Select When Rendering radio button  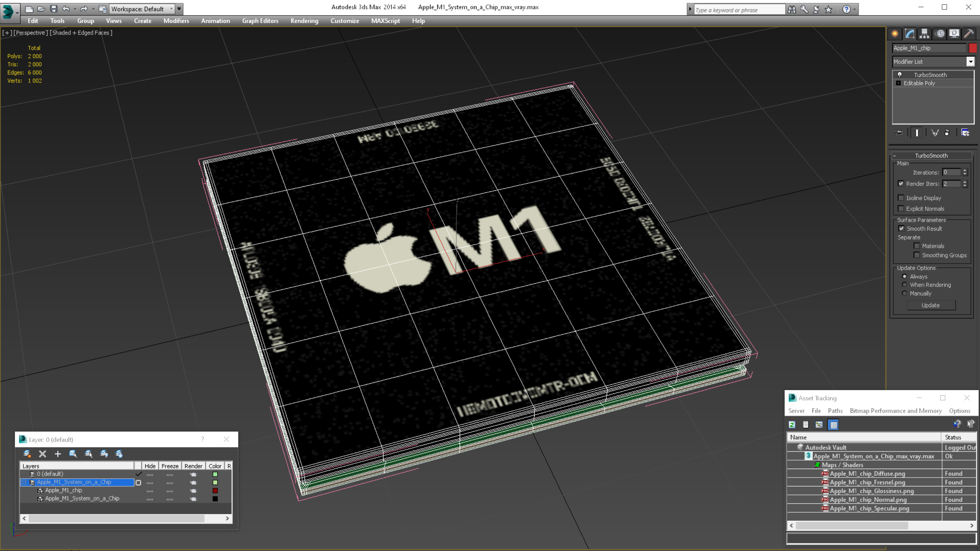[904, 285]
